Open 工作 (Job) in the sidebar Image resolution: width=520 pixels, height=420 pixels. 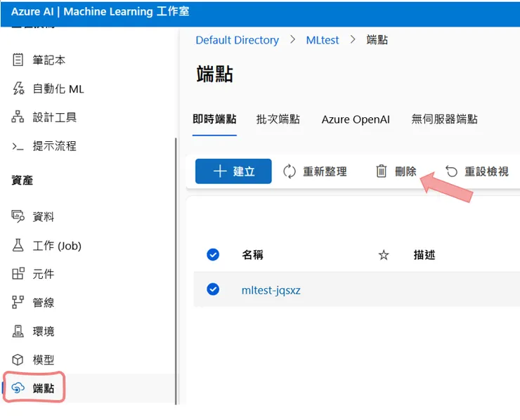click(x=57, y=246)
